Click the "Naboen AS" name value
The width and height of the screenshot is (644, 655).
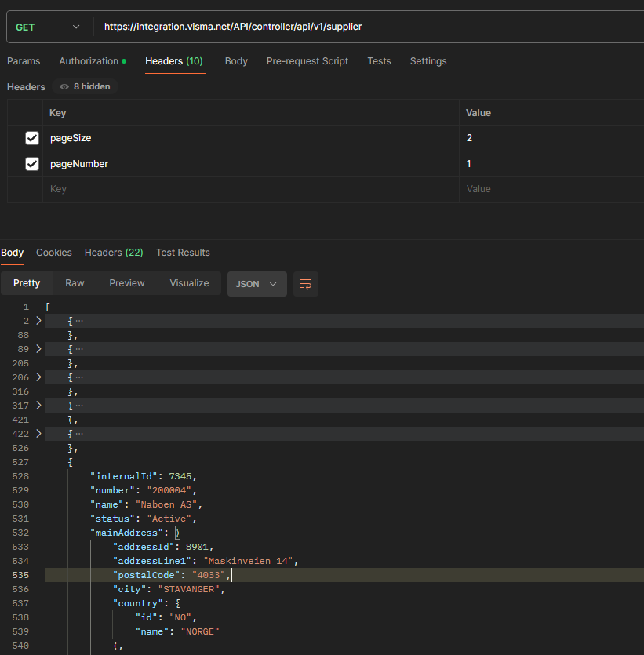(x=166, y=504)
